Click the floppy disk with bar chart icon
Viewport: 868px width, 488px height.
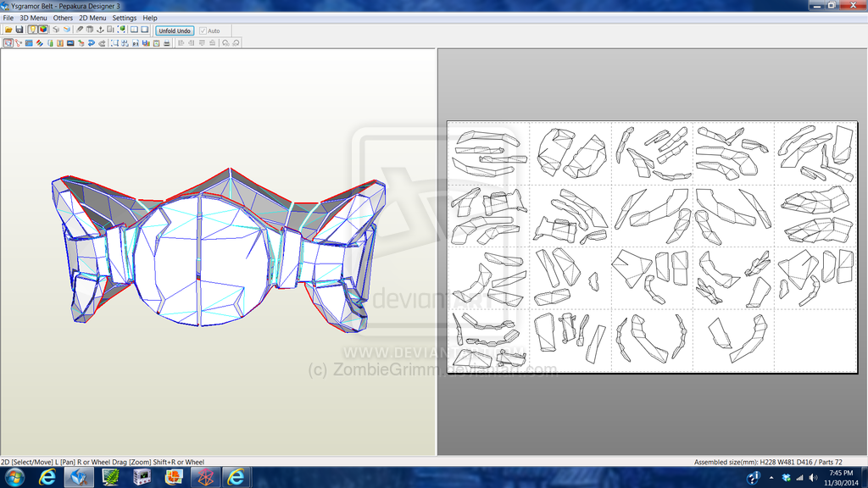146,42
